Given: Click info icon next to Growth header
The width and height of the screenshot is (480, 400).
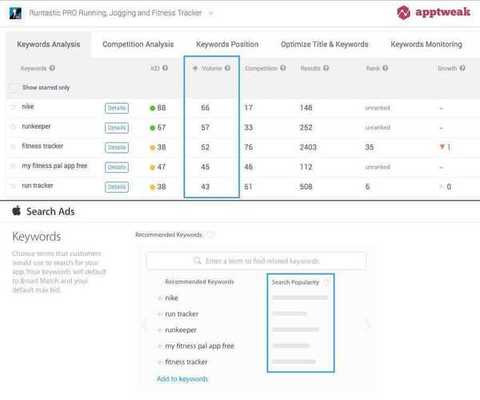Looking at the screenshot, I should pyautogui.click(x=462, y=68).
